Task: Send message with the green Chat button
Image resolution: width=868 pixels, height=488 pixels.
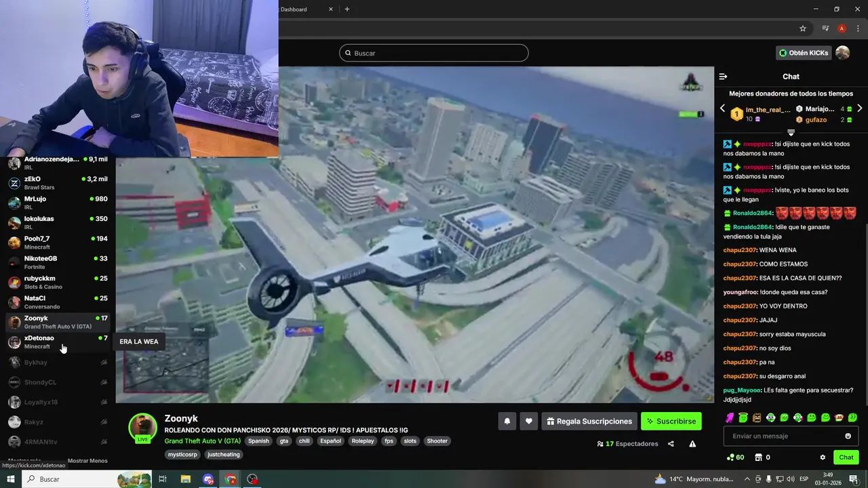Action: [846, 457]
